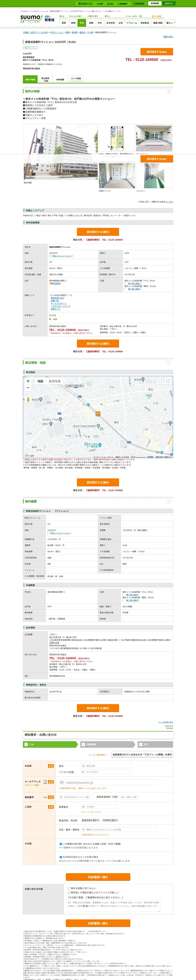Focus the フリガナ input field
The image size is (196, 980).
click(x=106, y=772)
